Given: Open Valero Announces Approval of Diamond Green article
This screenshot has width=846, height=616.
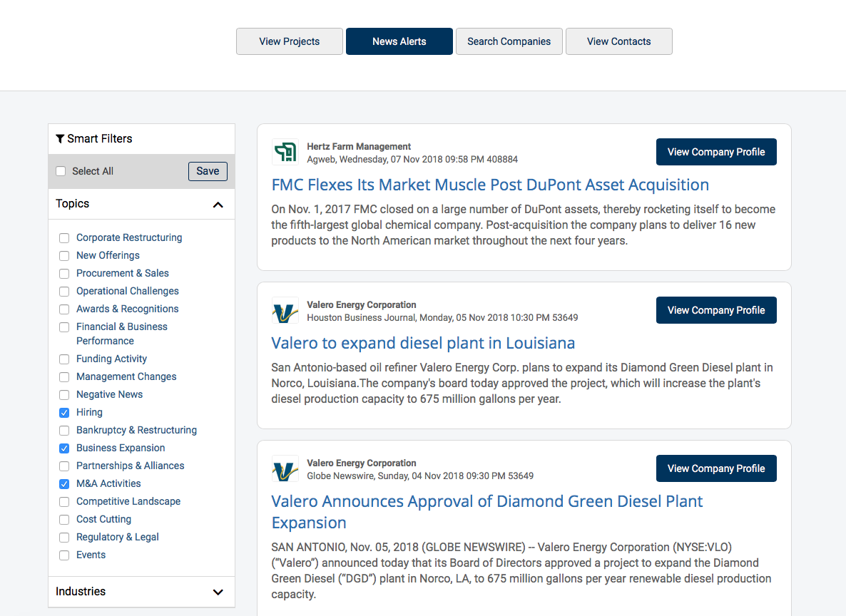Looking at the screenshot, I should click(486, 512).
